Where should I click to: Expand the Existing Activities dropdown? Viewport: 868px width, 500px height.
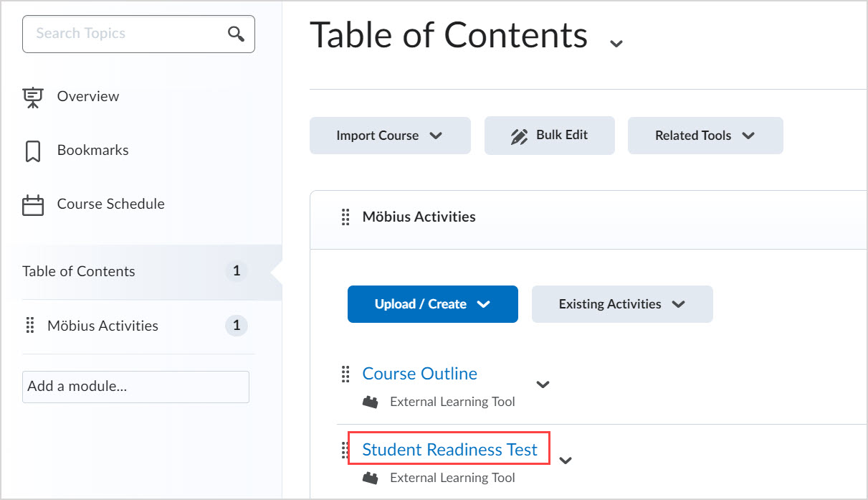(x=678, y=303)
